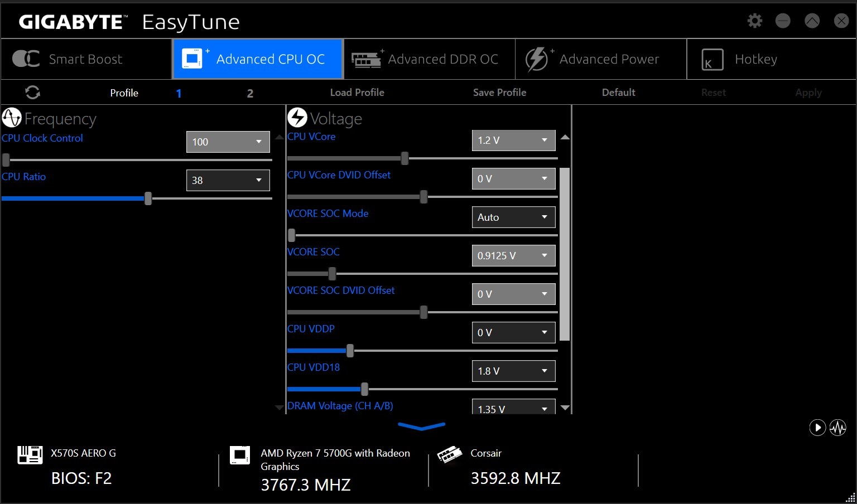The image size is (857, 504).
Task: Open the Advanced DDR OC tab
Action: click(429, 59)
